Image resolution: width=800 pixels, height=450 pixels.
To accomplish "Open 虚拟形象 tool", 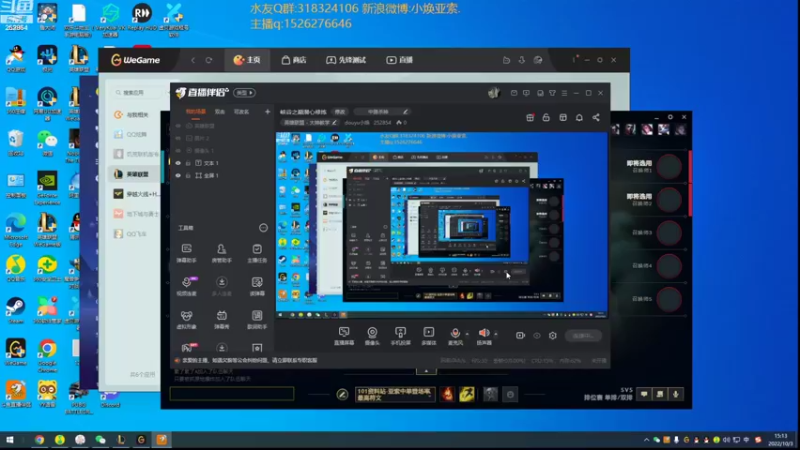I will click(x=186, y=320).
